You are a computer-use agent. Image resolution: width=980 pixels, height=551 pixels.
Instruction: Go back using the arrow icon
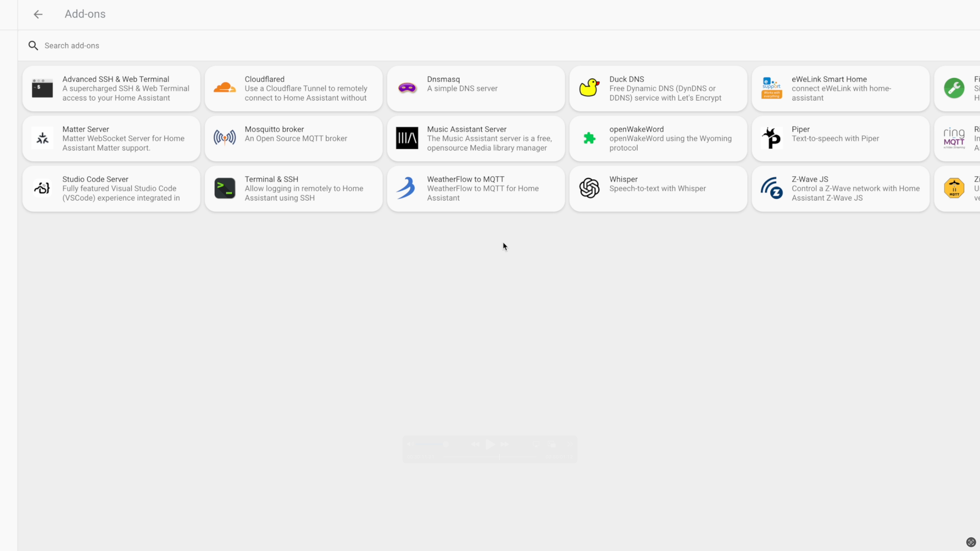click(38, 14)
